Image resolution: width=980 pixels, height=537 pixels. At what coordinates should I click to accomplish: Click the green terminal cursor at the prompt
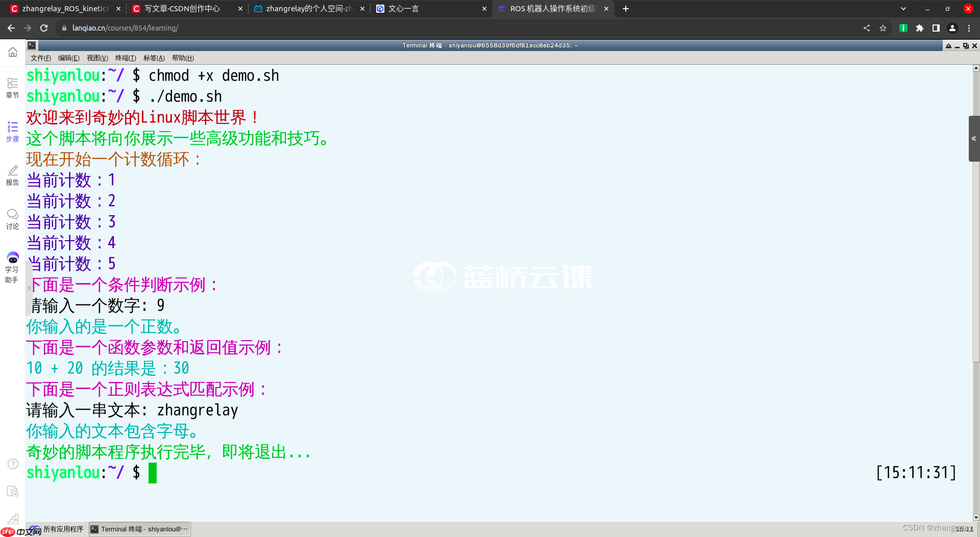(x=153, y=473)
